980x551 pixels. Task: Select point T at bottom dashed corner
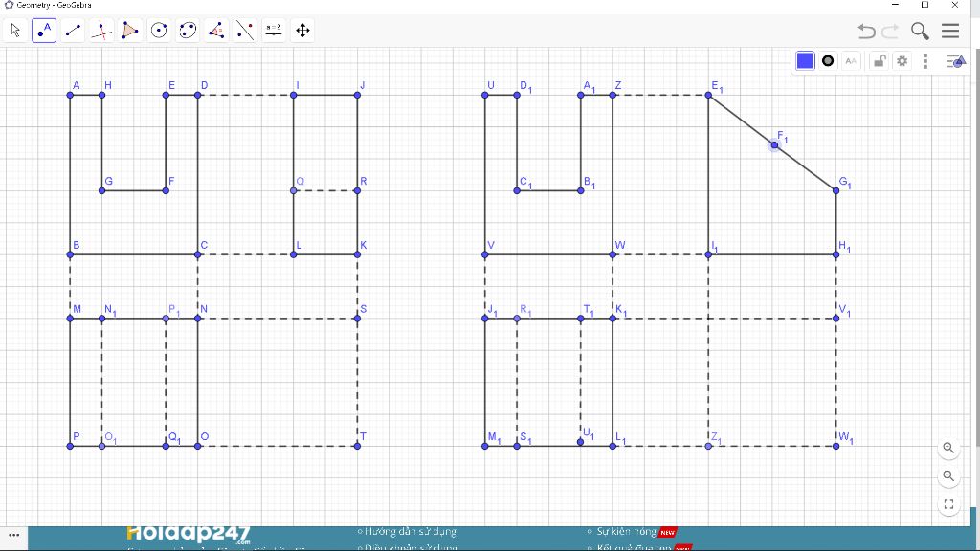click(358, 446)
